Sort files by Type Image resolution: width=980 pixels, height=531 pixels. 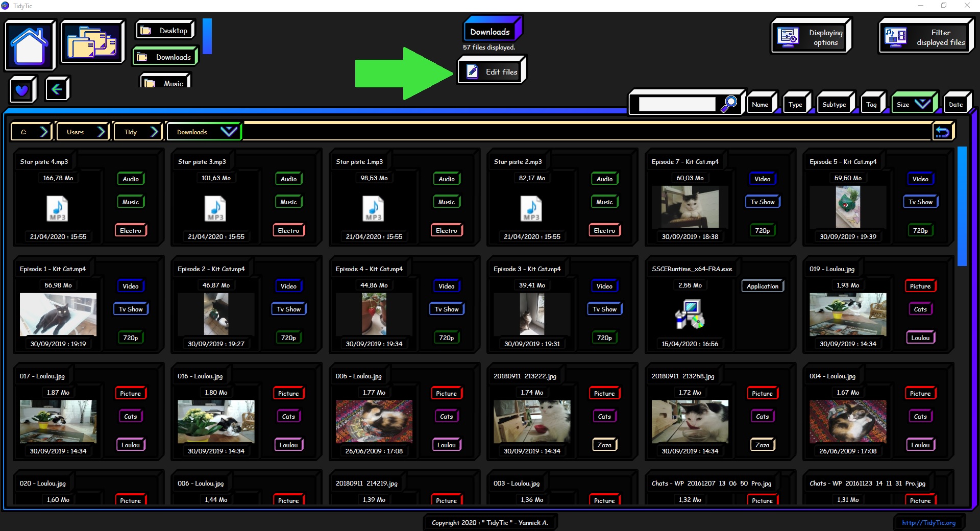point(796,104)
